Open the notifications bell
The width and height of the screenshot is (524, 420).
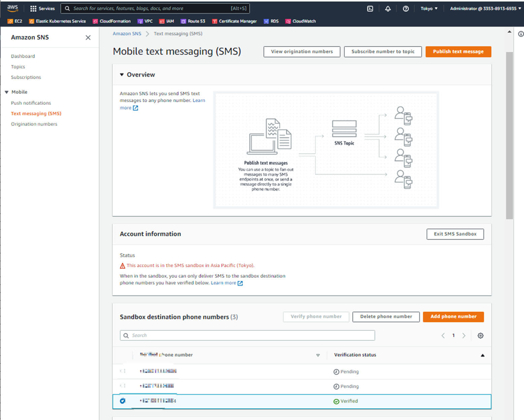point(388,9)
